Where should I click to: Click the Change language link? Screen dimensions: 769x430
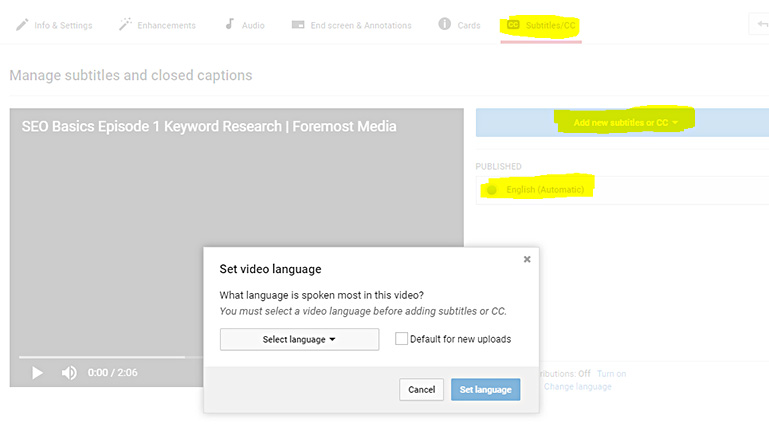(577, 387)
